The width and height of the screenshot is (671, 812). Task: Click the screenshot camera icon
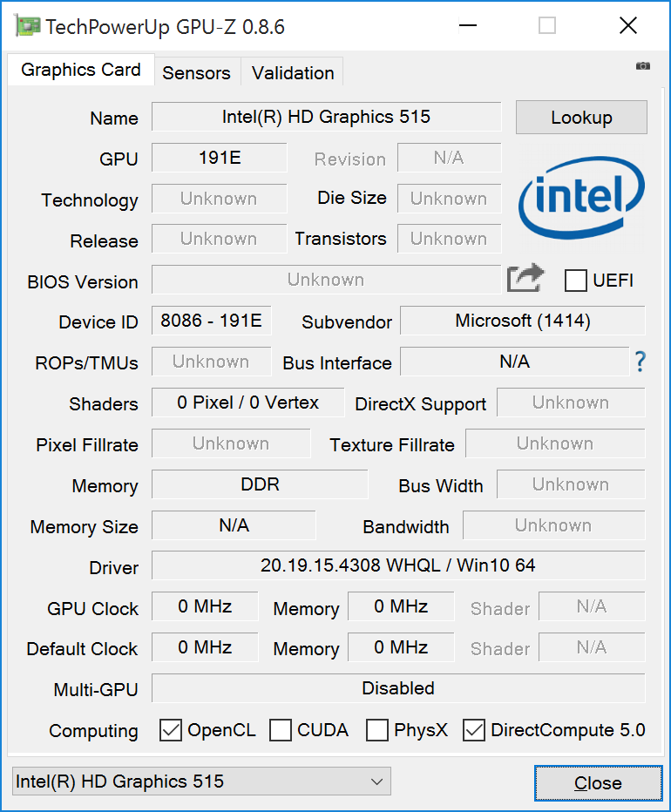pos(642,65)
